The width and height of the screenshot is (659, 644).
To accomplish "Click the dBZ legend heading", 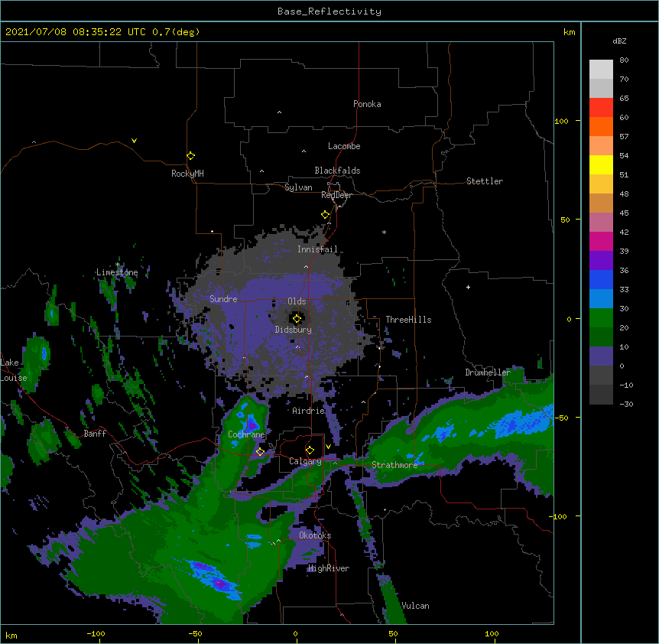I will point(619,41).
